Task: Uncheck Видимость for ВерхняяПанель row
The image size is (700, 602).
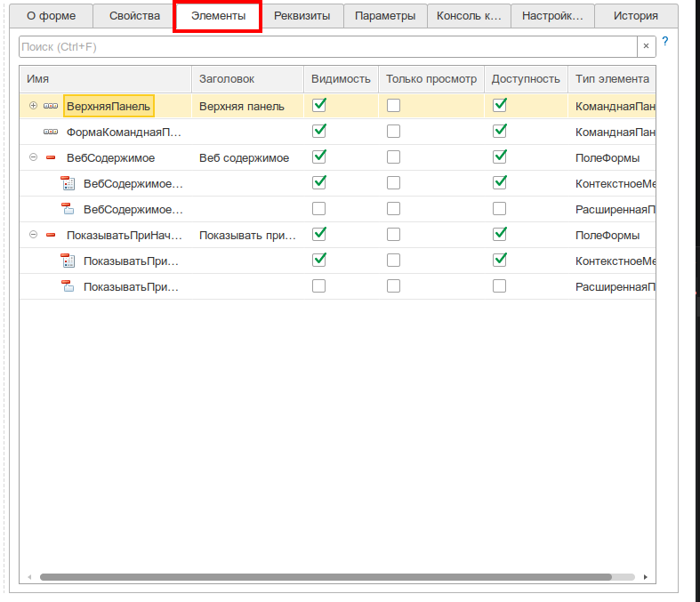Action: click(318, 105)
